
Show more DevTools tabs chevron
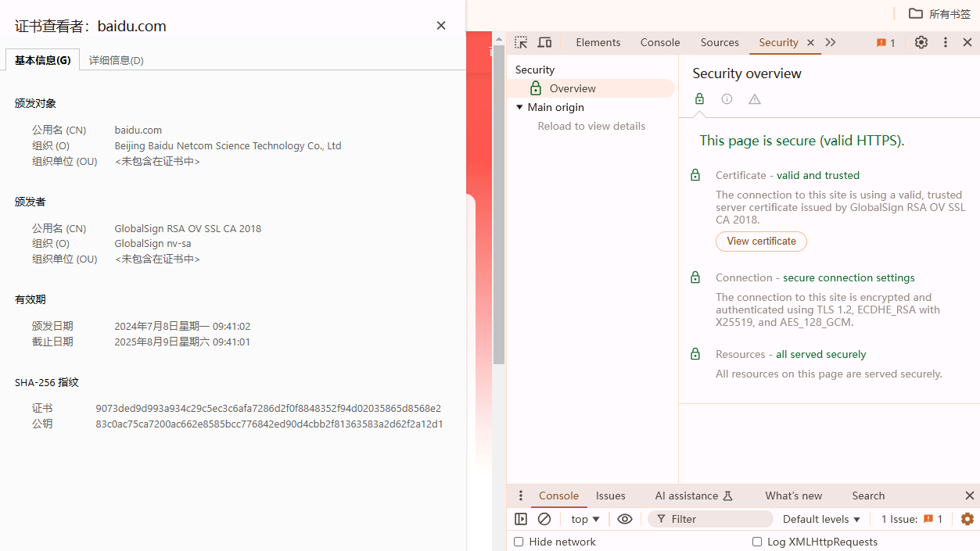(x=831, y=42)
